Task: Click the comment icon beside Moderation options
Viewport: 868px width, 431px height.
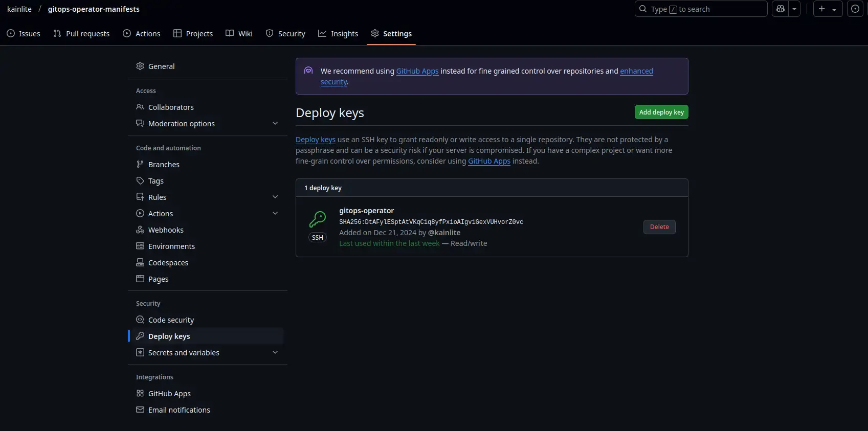Action: tap(140, 123)
